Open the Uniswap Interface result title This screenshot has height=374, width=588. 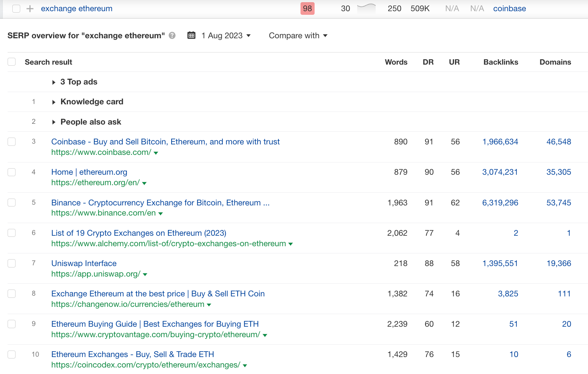84,263
